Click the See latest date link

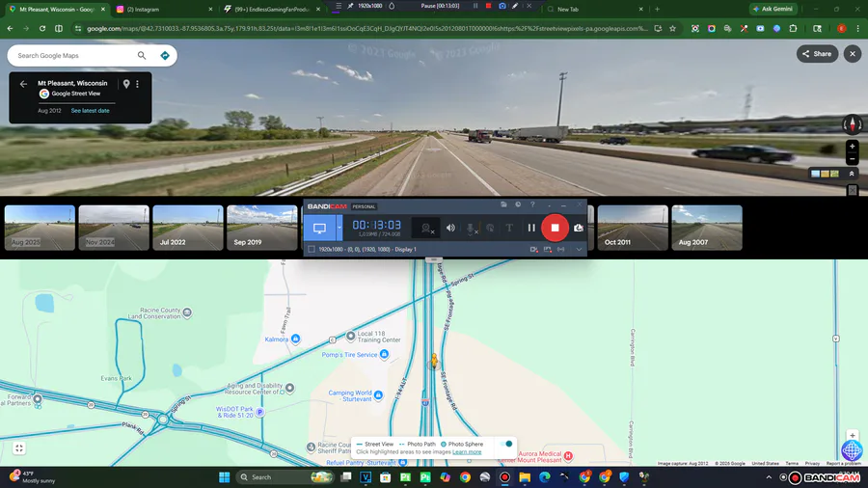point(91,111)
